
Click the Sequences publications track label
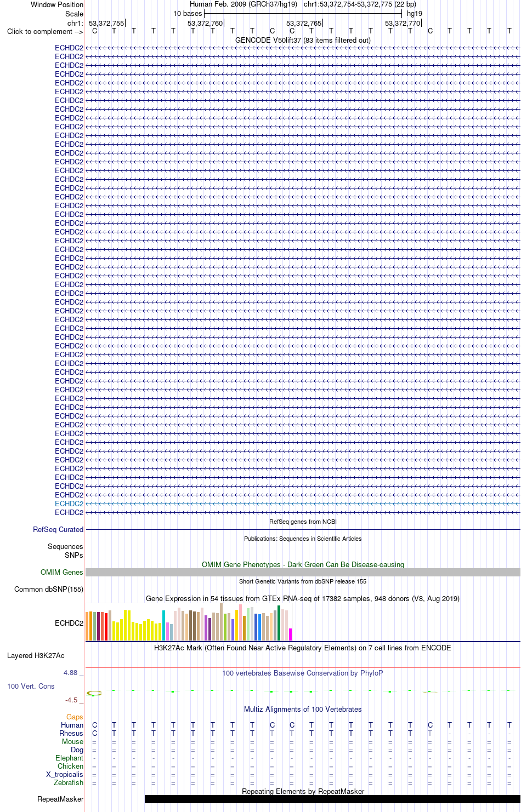pyautogui.click(x=65, y=546)
